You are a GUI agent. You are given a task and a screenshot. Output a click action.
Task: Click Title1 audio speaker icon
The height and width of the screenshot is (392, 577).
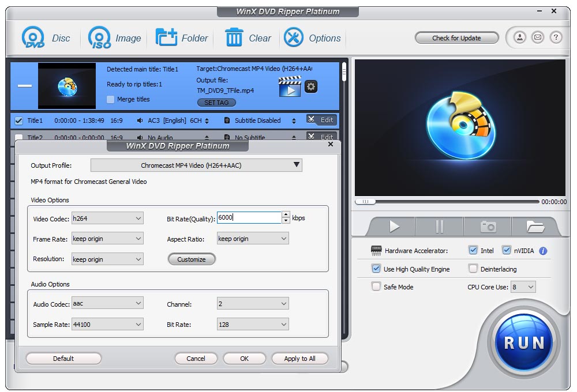click(140, 120)
